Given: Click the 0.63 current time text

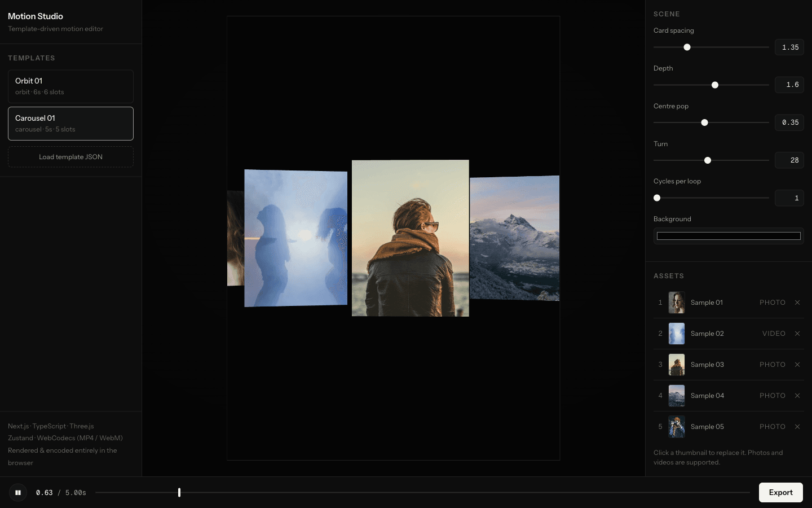Looking at the screenshot, I should [x=45, y=493].
